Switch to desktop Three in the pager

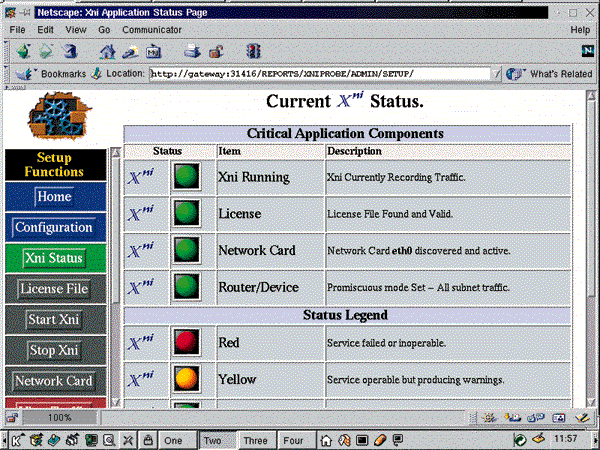coord(255,439)
